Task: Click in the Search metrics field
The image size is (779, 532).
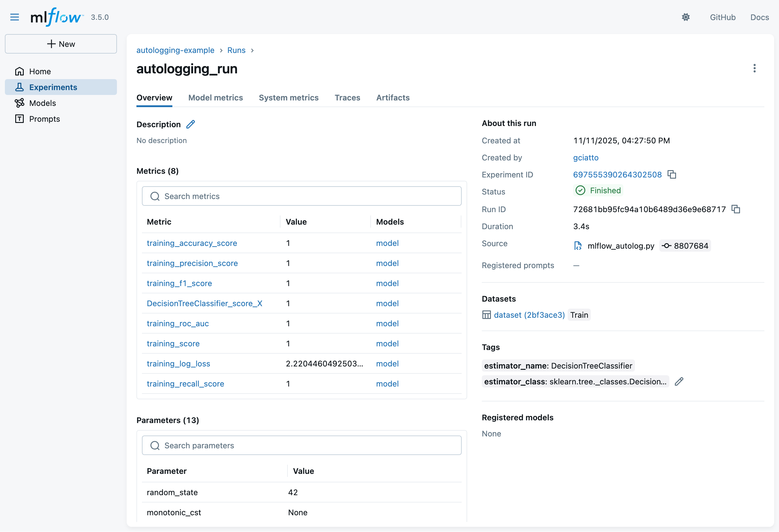Action: 302,196
